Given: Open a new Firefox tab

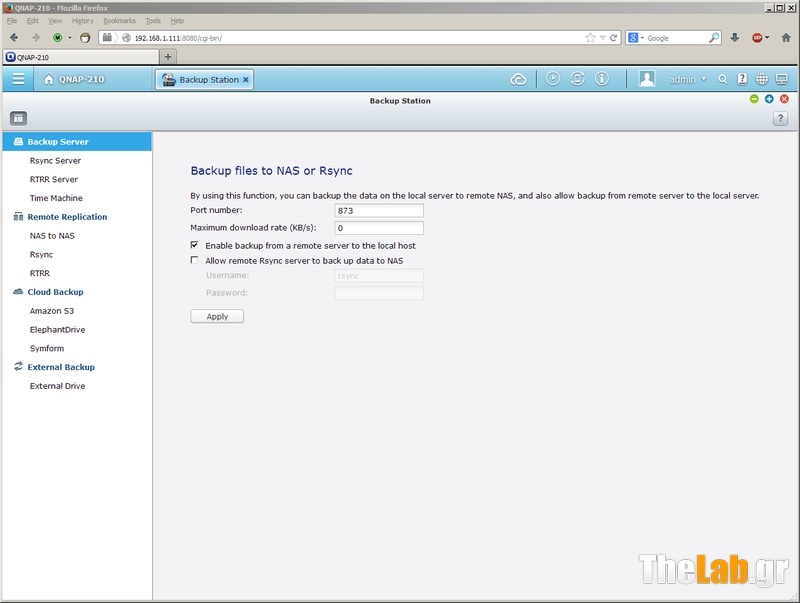Looking at the screenshot, I should click(168, 57).
